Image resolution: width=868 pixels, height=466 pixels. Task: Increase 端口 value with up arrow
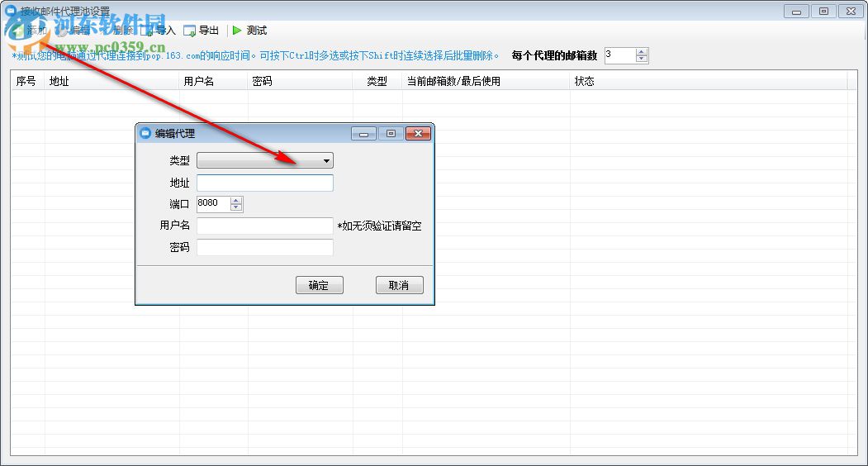click(x=236, y=200)
